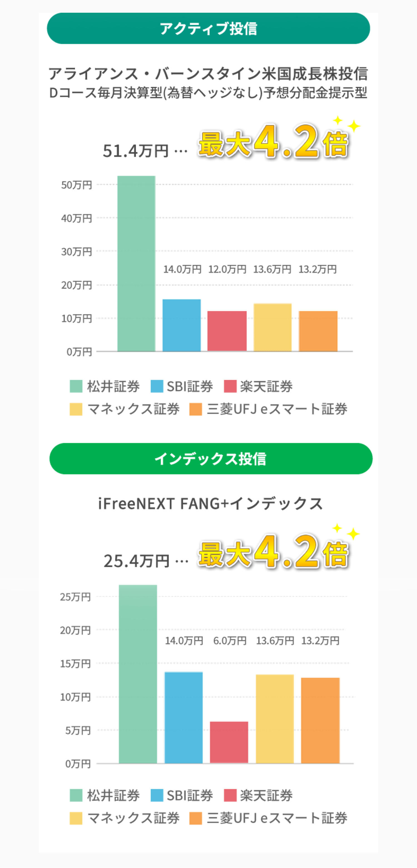Viewport: 417px width, 868px height.
Task: Click the orange 三菱UFJ eスマート証券 swatch in the active fund legend
Action: point(195,409)
